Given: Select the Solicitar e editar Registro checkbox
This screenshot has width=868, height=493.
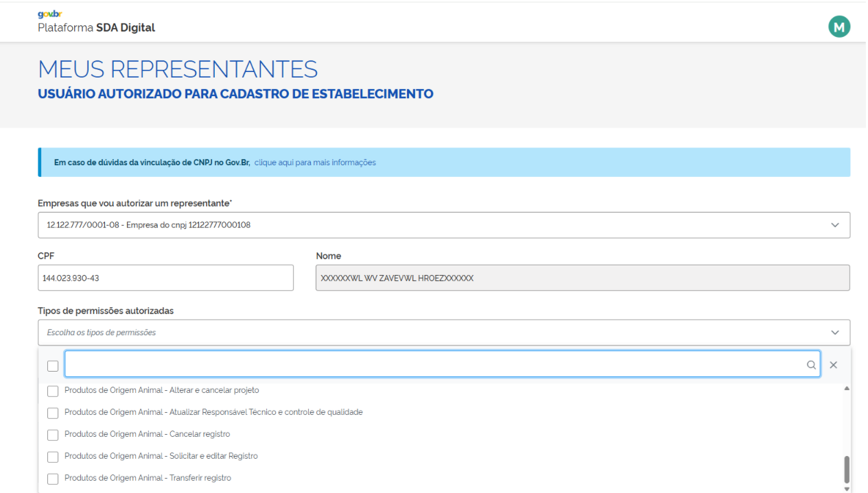Looking at the screenshot, I should (53, 457).
